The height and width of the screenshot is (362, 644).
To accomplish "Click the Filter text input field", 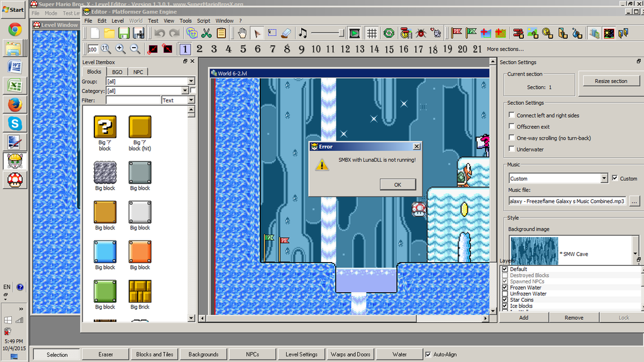I will (133, 100).
